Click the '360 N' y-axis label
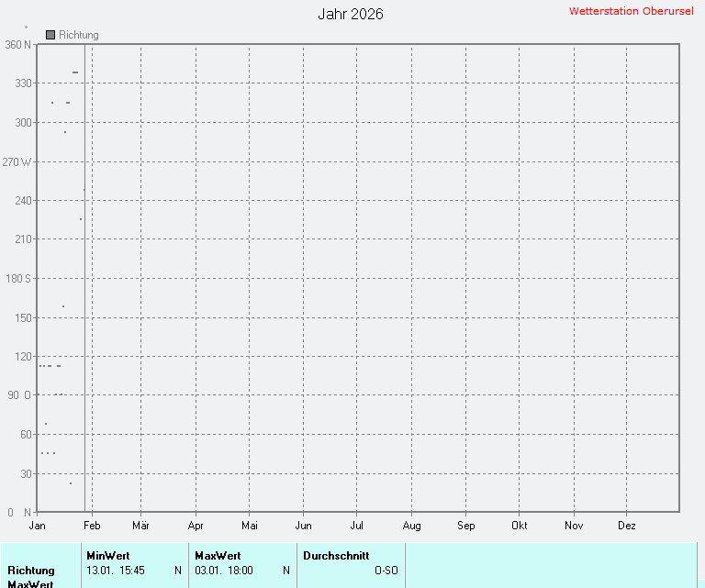 click(18, 44)
